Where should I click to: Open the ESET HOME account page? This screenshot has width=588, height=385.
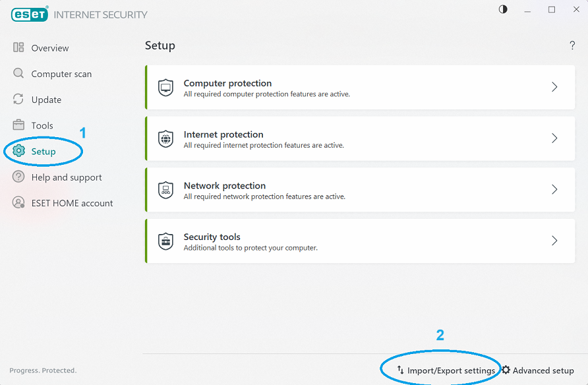coord(72,203)
